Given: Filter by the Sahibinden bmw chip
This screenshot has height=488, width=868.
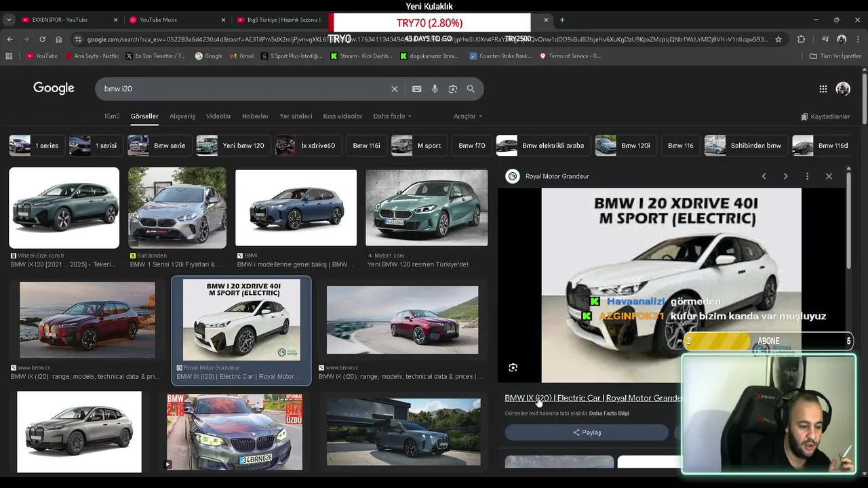Looking at the screenshot, I should [x=745, y=146].
